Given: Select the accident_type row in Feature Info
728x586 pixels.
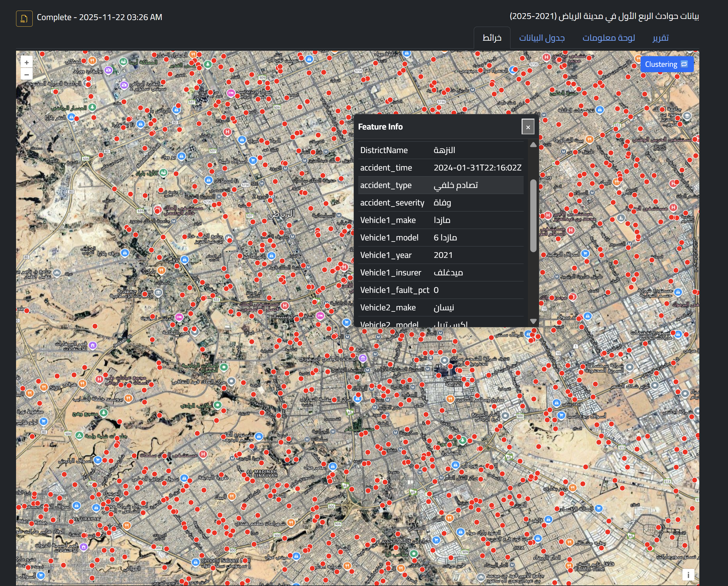Looking at the screenshot, I should 440,185.
